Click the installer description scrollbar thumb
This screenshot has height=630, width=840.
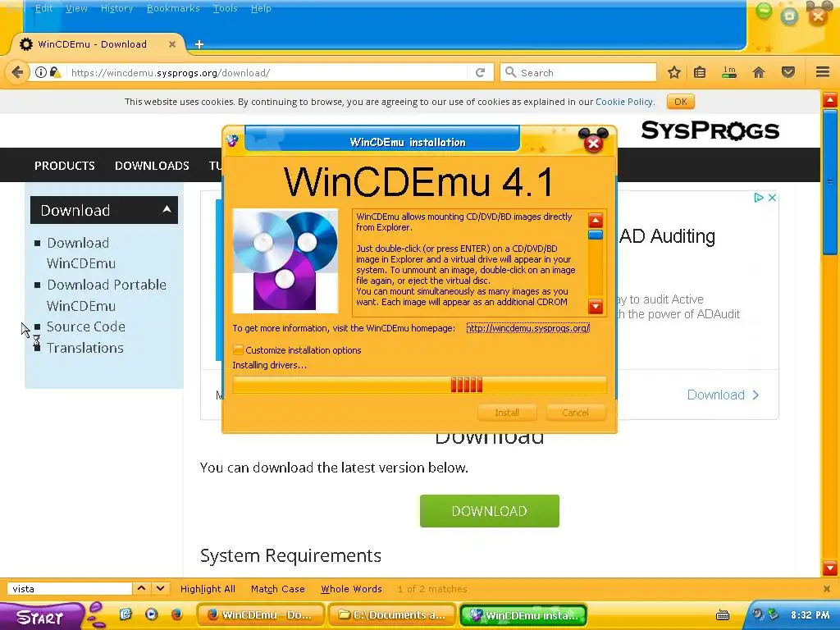tap(596, 235)
